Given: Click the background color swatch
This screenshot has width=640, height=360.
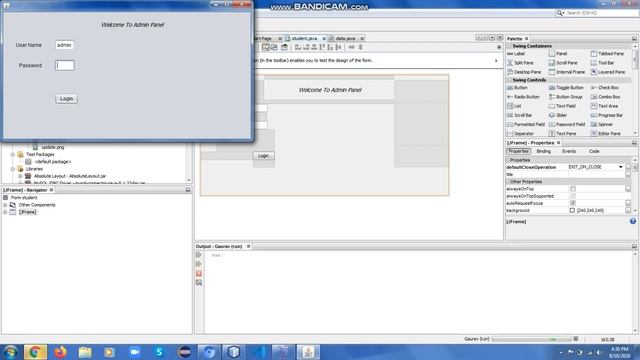Looking at the screenshot, I should [572, 211].
